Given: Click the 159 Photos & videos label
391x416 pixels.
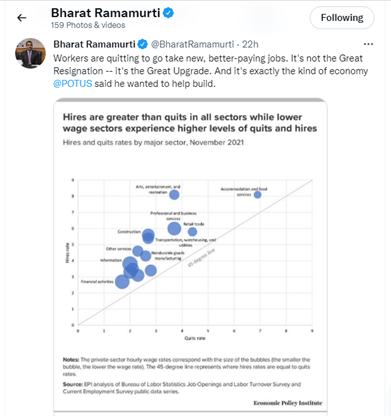Looking at the screenshot, I should click(88, 25).
